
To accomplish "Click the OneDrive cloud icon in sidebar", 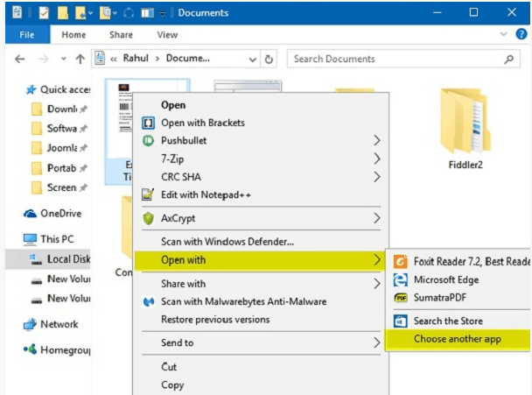I will [x=31, y=213].
